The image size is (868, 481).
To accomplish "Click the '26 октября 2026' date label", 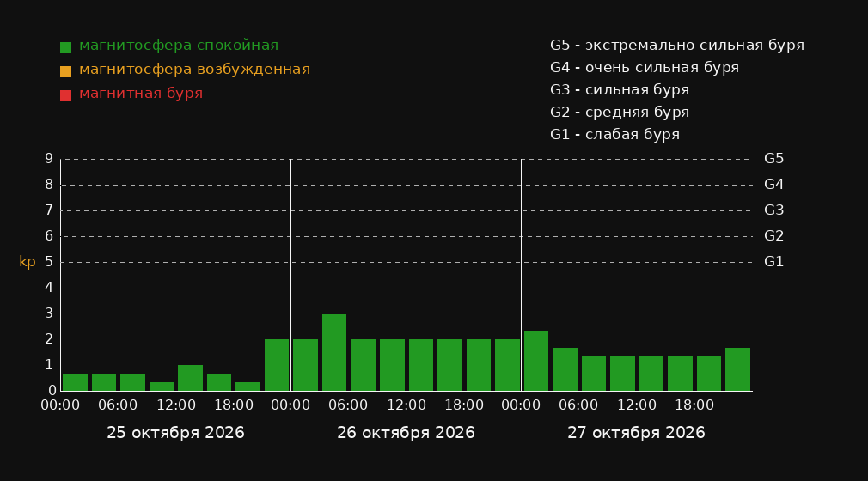I will point(406,433).
